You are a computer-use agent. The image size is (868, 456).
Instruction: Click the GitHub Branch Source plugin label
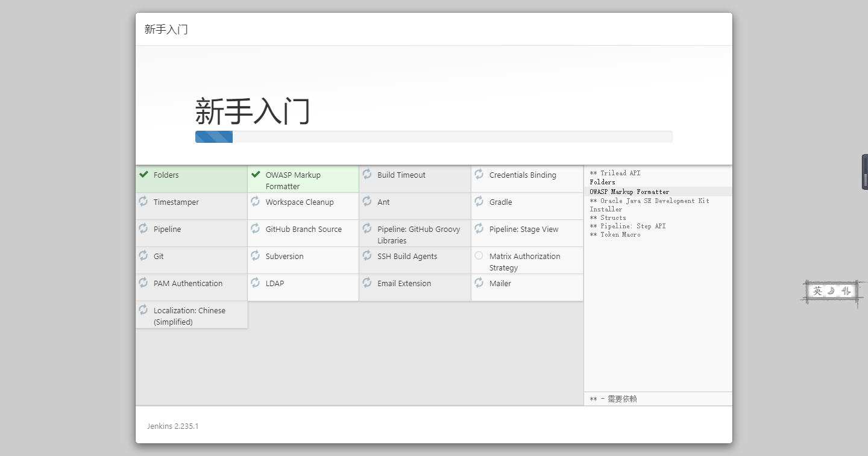(x=303, y=230)
